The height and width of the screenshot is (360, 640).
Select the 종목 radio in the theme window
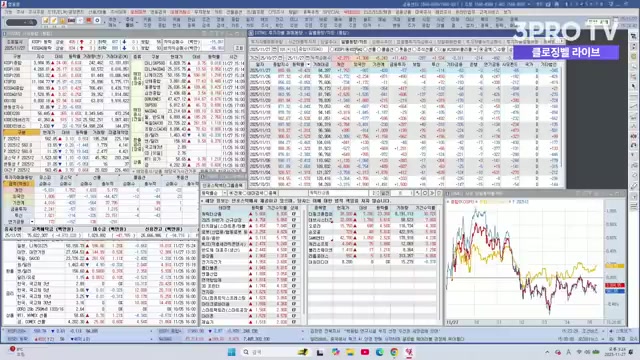[x=265, y=193]
